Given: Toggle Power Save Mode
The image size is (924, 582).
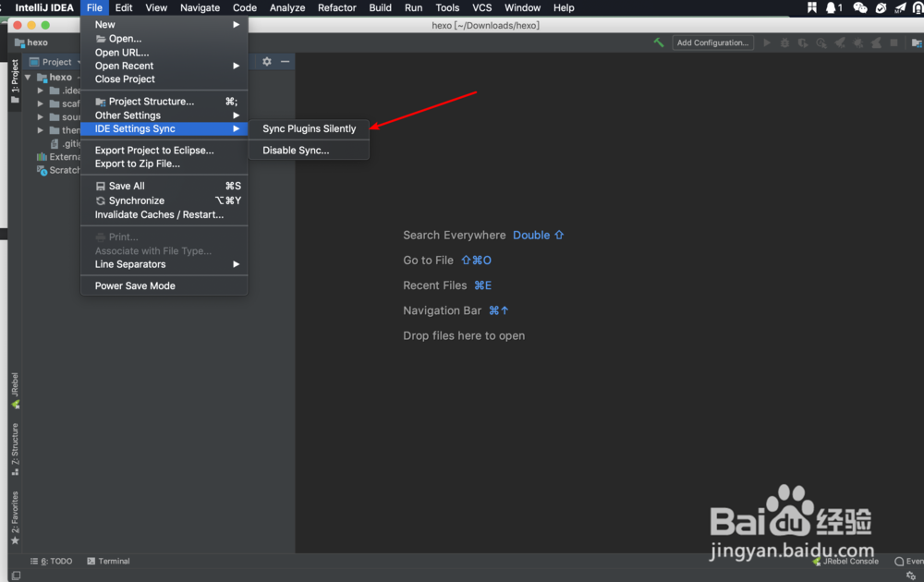Looking at the screenshot, I should (x=164, y=285).
